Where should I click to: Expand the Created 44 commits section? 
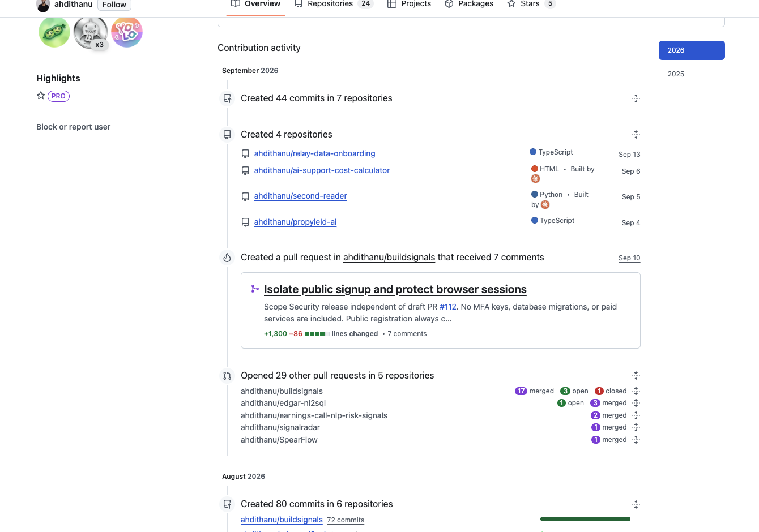click(x=636, y=98)
